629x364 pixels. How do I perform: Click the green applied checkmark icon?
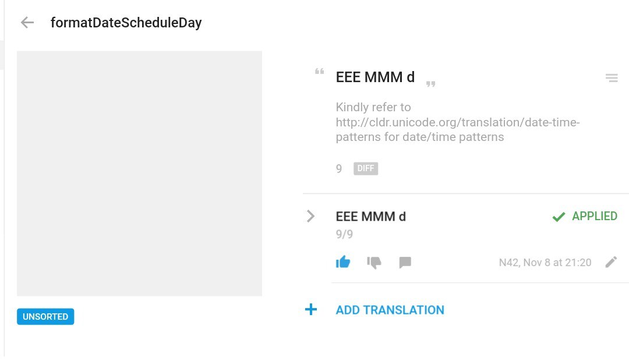click(559, 217)
